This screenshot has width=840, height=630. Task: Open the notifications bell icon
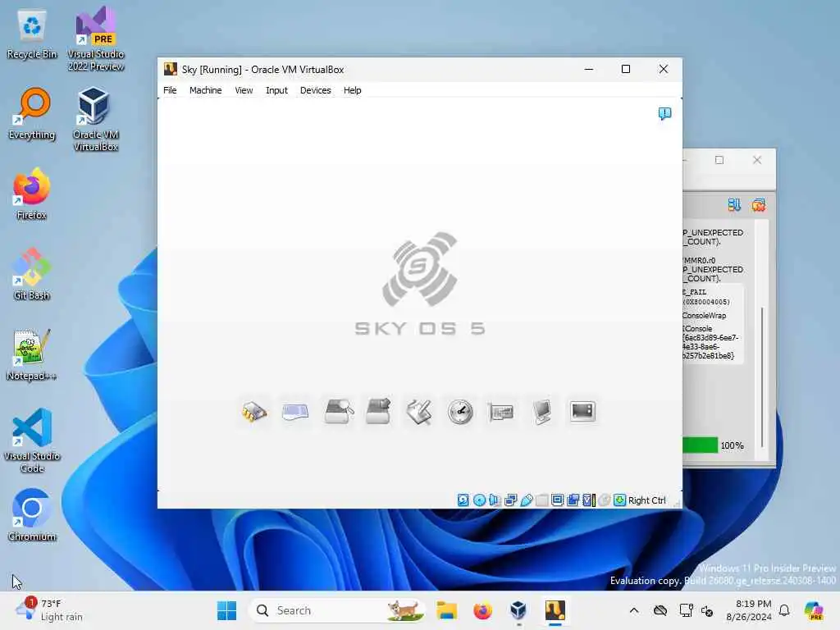point(784,610)
